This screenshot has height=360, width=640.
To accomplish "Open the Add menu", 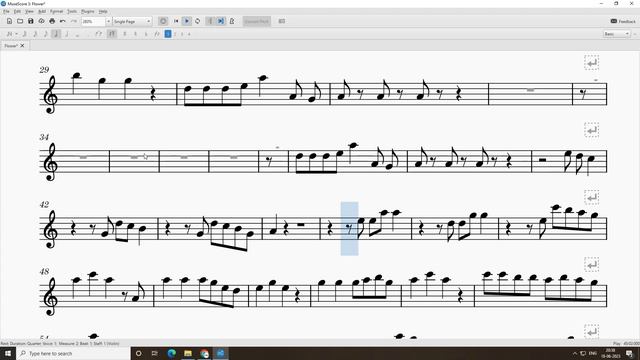I will (42, 11).
